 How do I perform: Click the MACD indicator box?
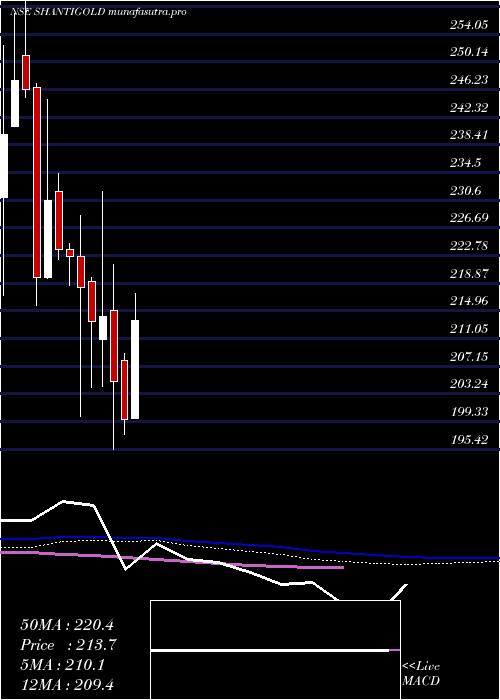tap(275, 650)
